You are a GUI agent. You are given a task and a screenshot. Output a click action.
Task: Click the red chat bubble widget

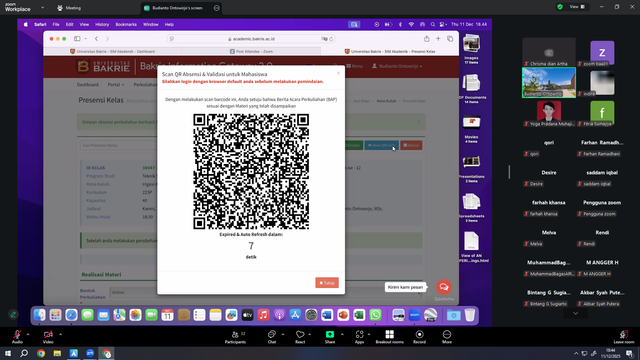point(444,287)
